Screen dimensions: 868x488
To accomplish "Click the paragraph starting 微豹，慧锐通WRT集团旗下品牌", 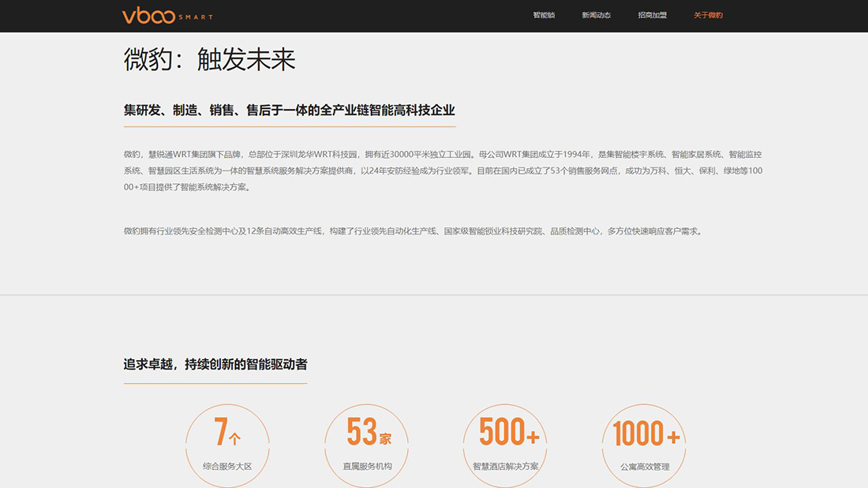I will point(443,171).
